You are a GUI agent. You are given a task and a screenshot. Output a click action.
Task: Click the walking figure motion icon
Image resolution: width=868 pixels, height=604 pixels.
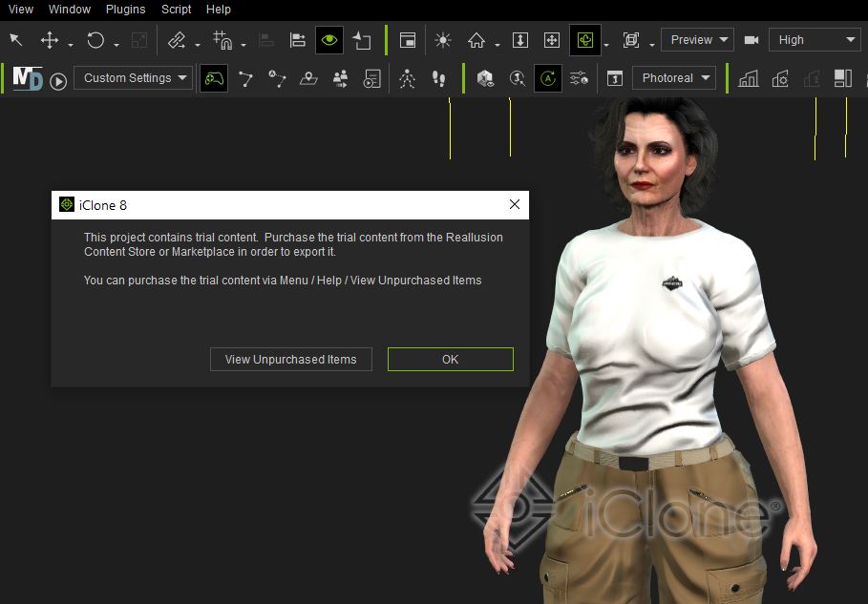[408, 78]
